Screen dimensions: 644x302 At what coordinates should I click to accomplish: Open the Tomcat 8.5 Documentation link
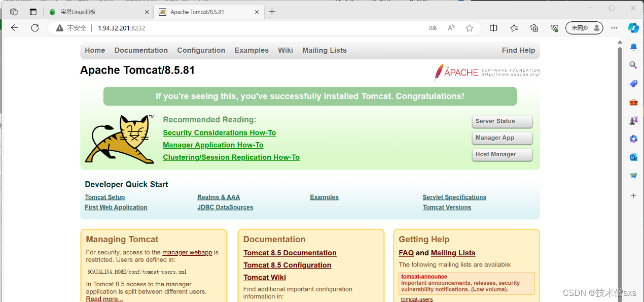[290, 253]
